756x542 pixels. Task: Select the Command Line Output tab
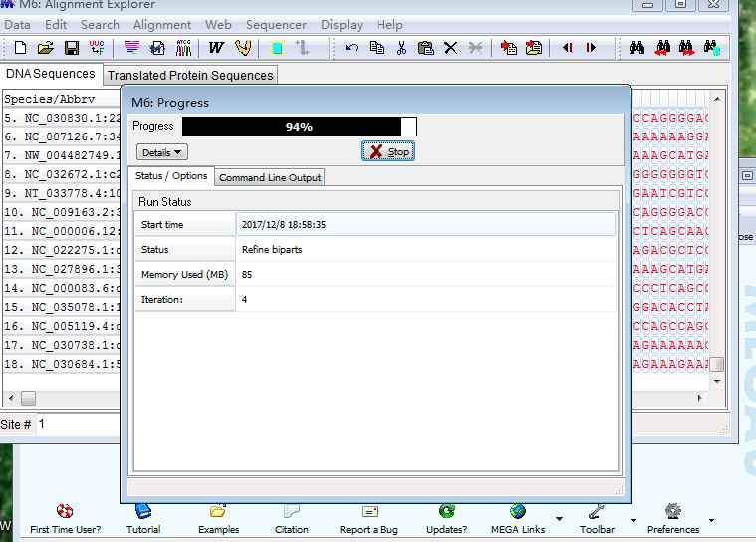point(270,177)
